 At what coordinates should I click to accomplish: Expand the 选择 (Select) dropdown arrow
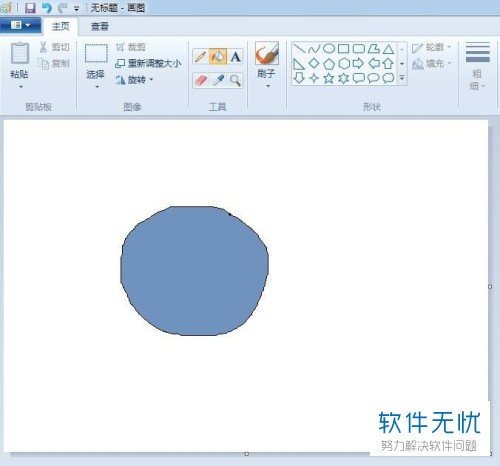97,87
